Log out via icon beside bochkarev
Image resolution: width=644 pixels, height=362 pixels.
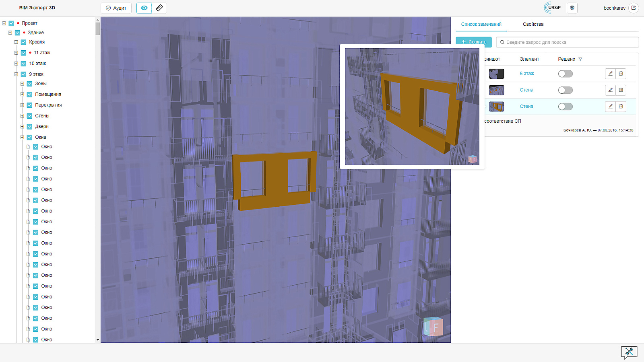click(634, 8)
